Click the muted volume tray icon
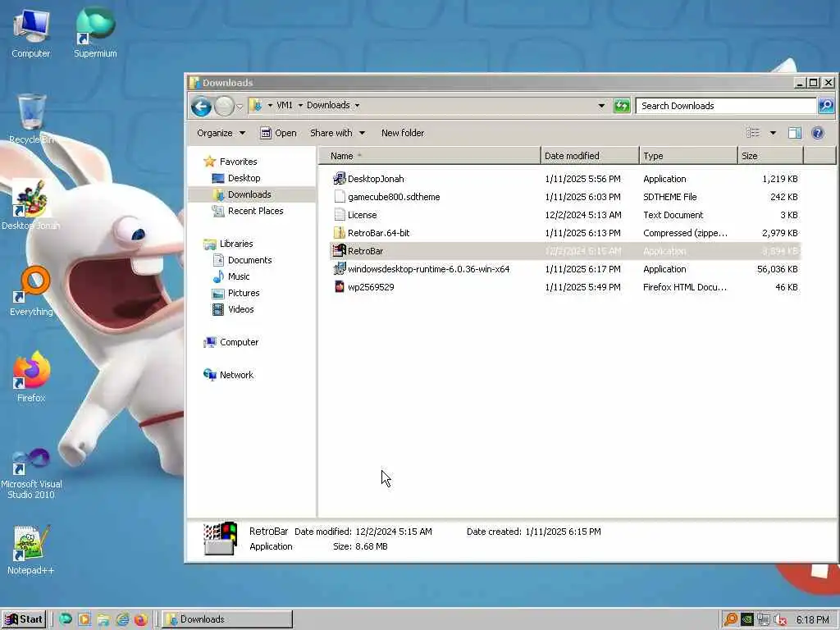The height and width of the screenshot is (630, 840). click(781, 620)
